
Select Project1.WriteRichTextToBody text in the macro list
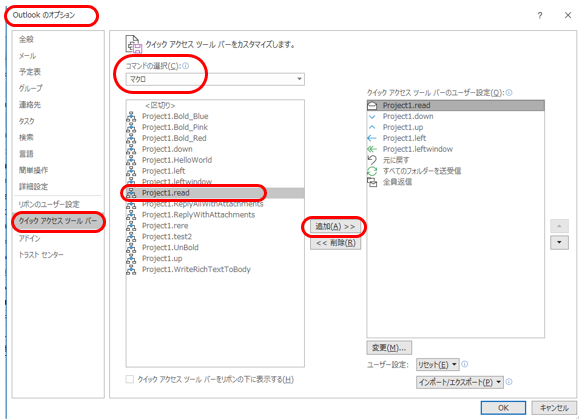196,270
